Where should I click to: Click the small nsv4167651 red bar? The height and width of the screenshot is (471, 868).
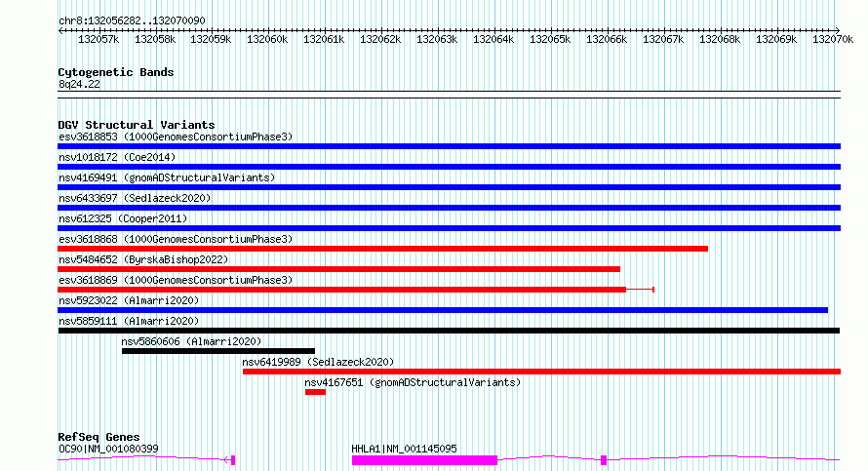(x=315, y=392)
